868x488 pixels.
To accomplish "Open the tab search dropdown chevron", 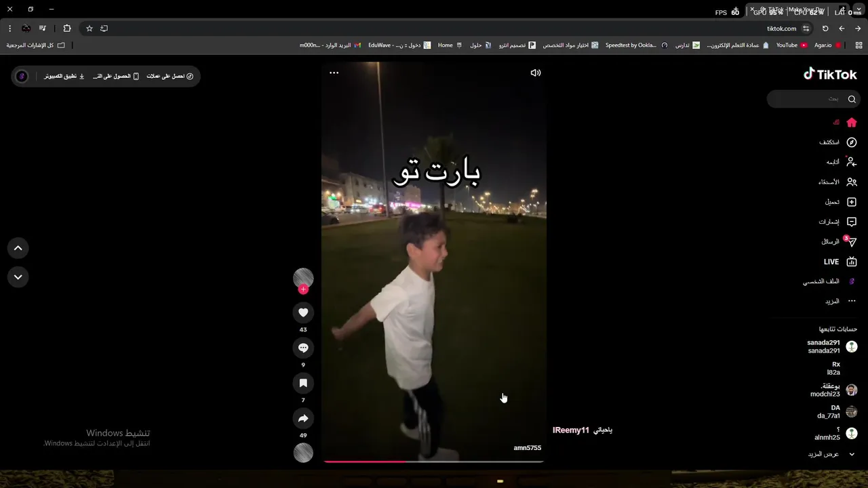I will [x=859, y=9].
